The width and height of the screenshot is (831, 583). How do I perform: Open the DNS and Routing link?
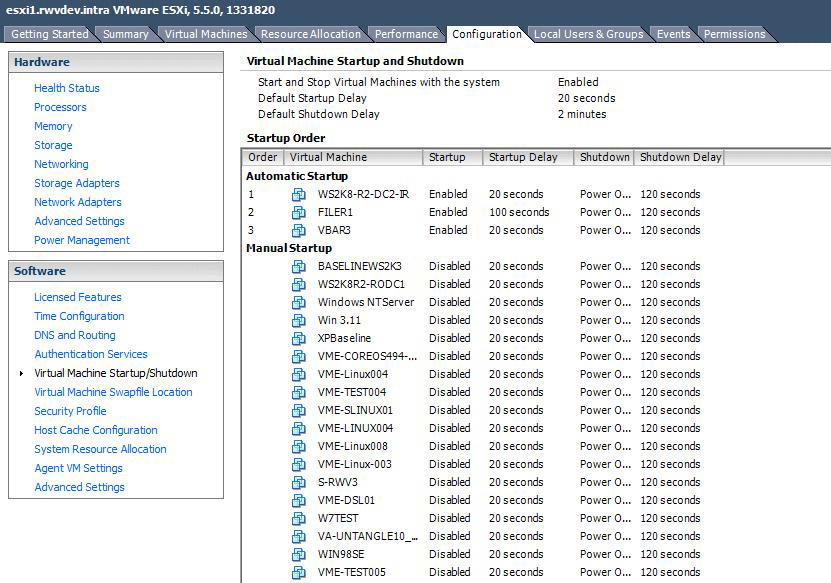[75, 335]
